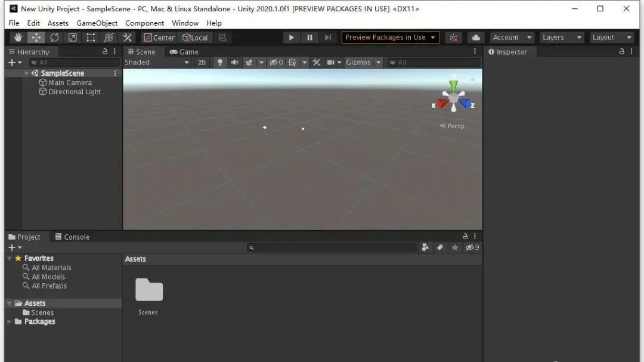Select the Move tool
The width and height of the screenshot is (644, 362).
coord(36,37)
